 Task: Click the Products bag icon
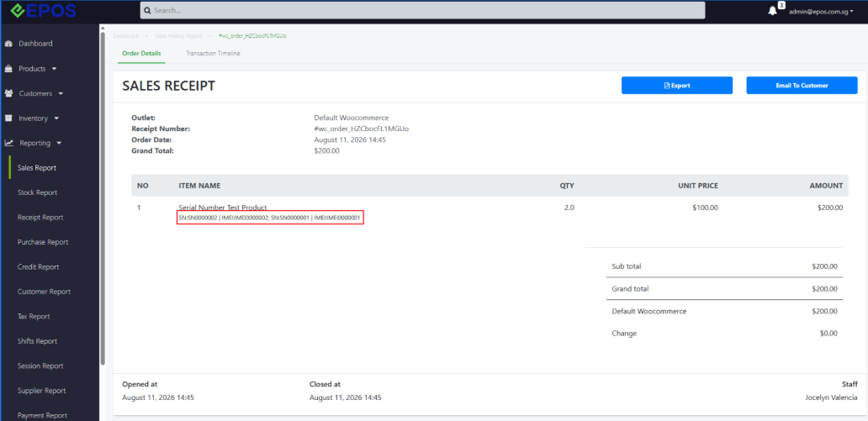pos(9,69)
